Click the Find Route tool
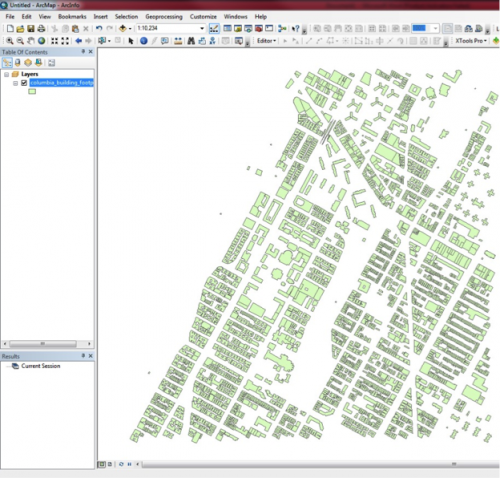The image size is (500, 478). click(202, 41)
